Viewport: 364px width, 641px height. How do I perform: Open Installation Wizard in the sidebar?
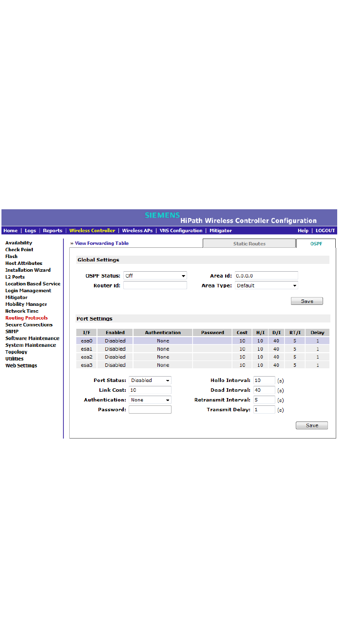(28, 270)
